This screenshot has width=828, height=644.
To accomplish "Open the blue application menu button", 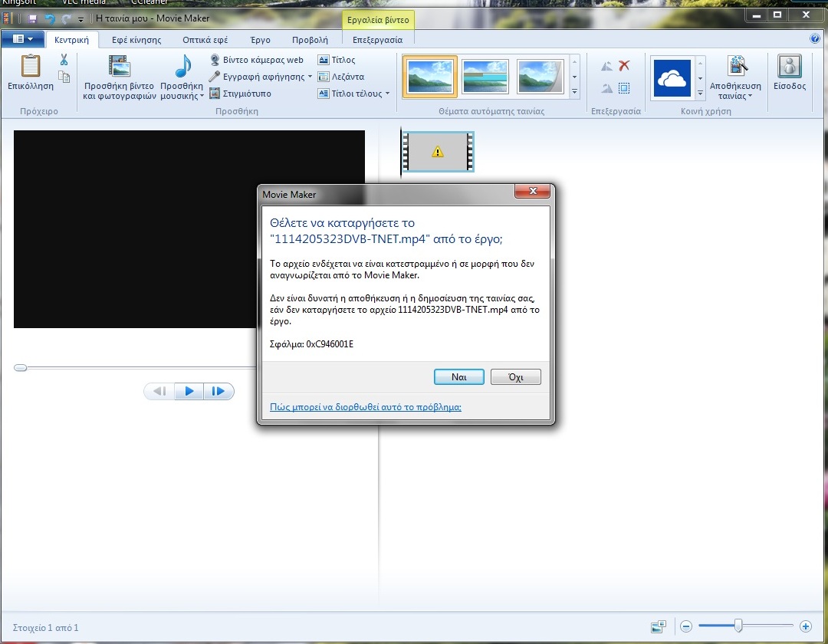I will point(22,38).
